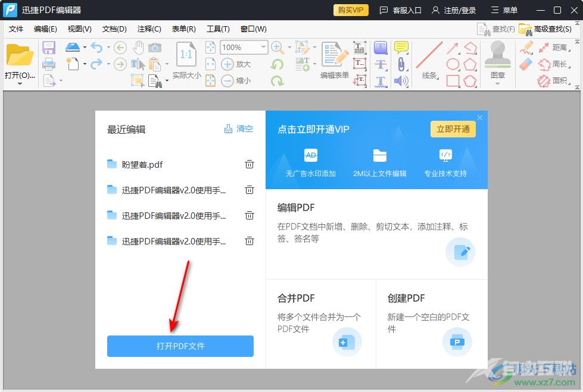Click the Actual Size 1:1 icon
583x392 pixels.
point(186,56)
